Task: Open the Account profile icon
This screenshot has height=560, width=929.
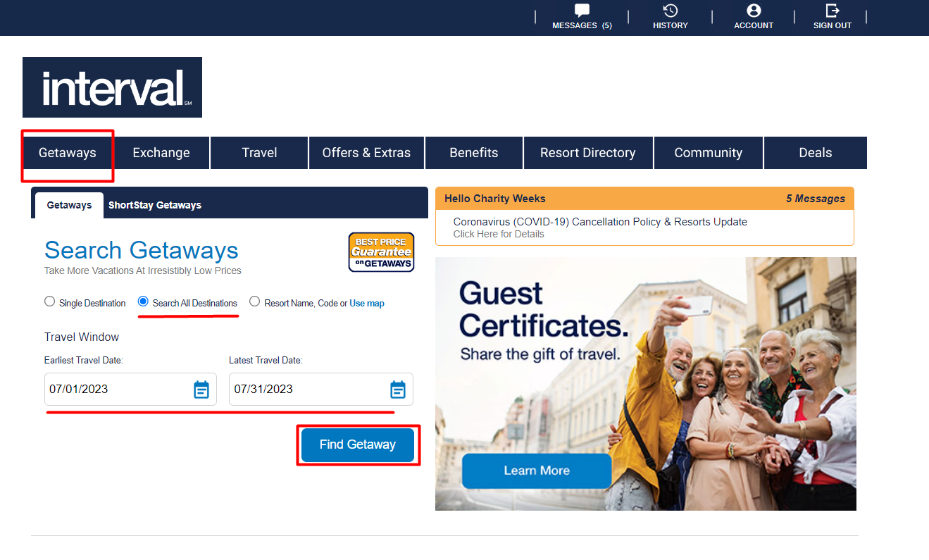Action: coord(754,11)
